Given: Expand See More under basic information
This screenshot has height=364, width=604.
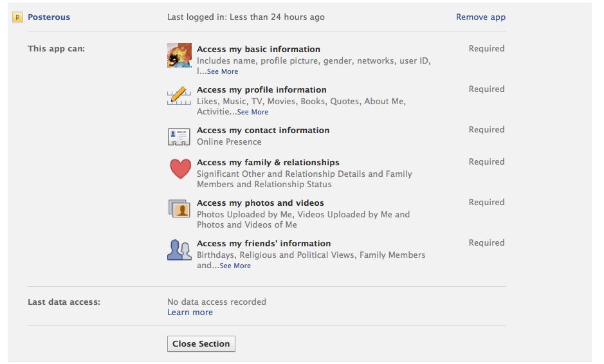Looking at the screenshot, I should pyautogui.click(x=222, y=71).
